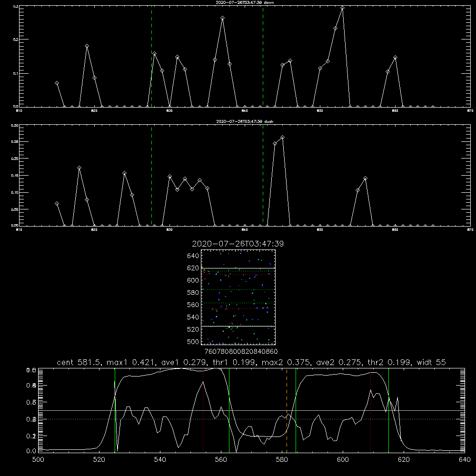This screenshot has width=476, height=476.
Task: Click the left green dashed line in dawn plot
Action: (x=151, y=56)
